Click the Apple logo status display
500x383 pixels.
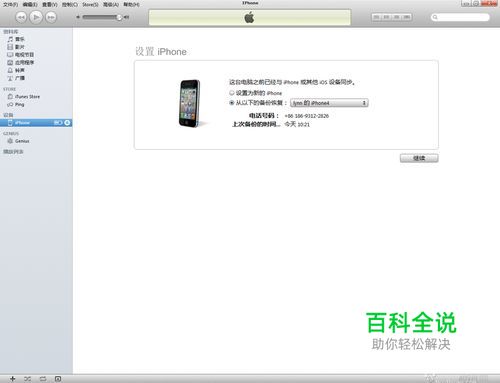click(x=249, y=17)
